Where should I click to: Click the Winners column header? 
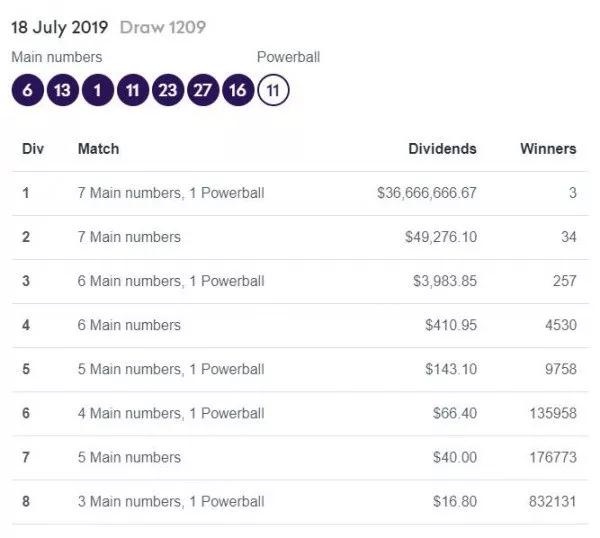coord(548,149)
